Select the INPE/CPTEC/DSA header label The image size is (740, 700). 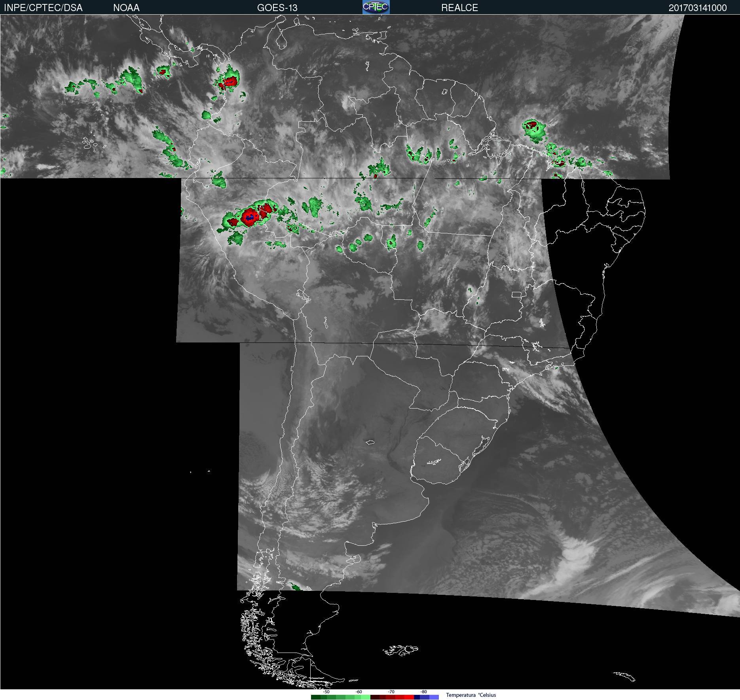coord(43,8)
